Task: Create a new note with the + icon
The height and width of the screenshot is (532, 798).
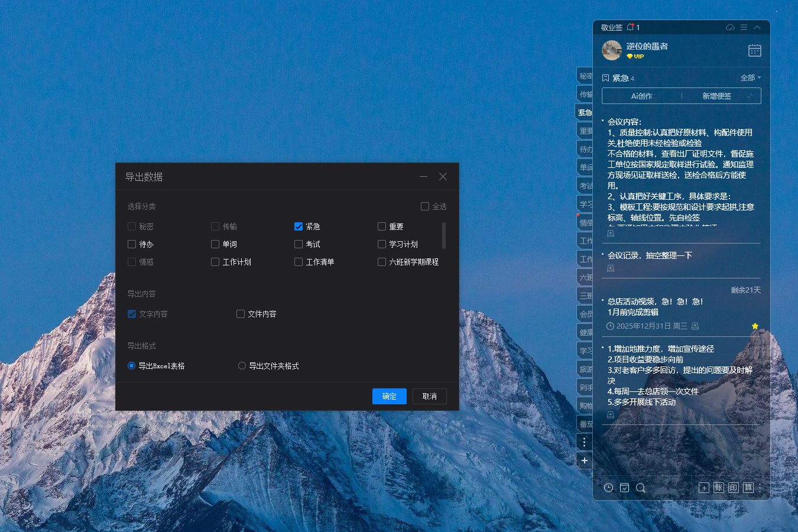Action: click(x=704, y=487)
